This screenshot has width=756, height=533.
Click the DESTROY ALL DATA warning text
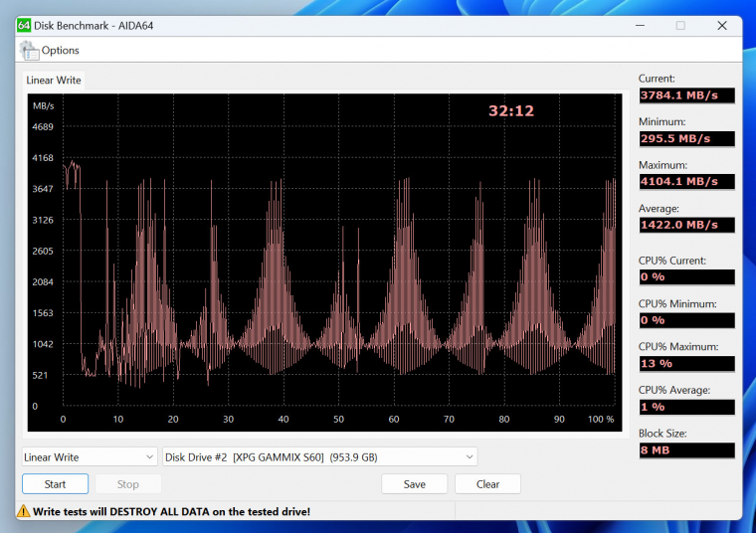pyautogui.click(x=171, y=511)
